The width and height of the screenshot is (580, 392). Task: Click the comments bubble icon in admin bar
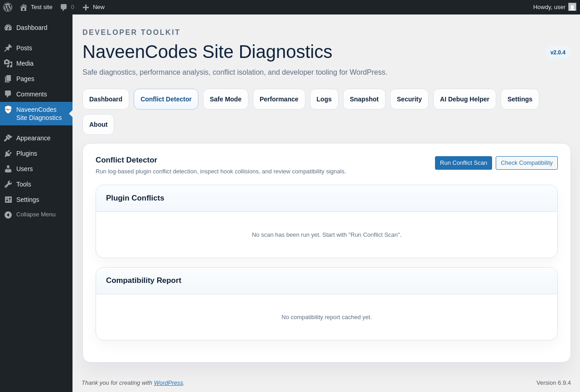(x=64, y=7)
